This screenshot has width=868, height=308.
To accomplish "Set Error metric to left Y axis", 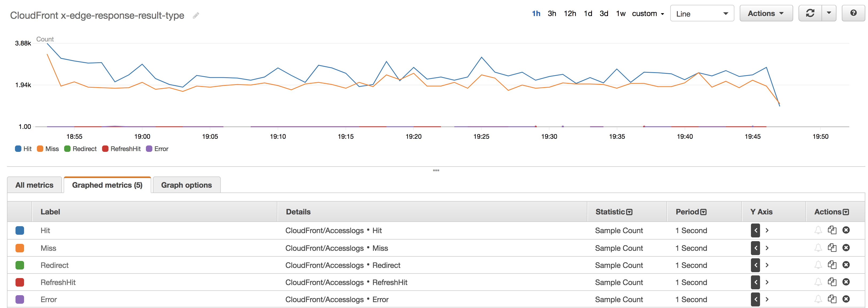I will coord(755,299).
